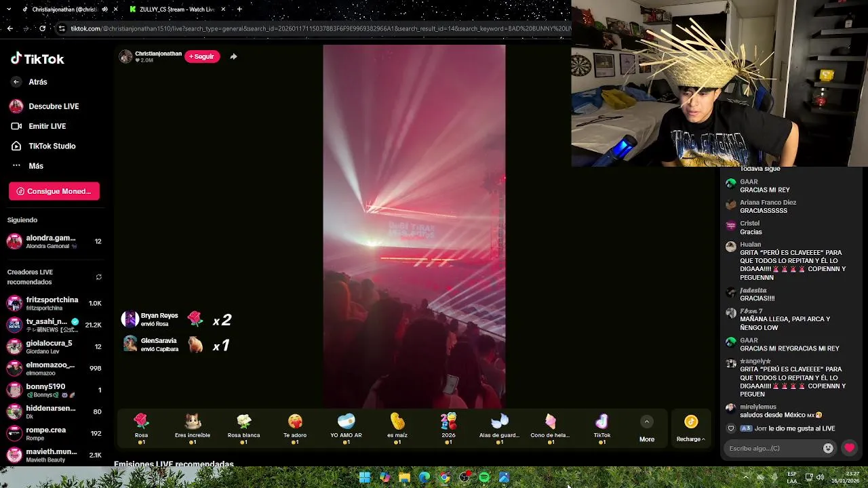868x488 pixels.
Task: Click Ariana Franco Diez's chat name
Action: pos(768,202)
